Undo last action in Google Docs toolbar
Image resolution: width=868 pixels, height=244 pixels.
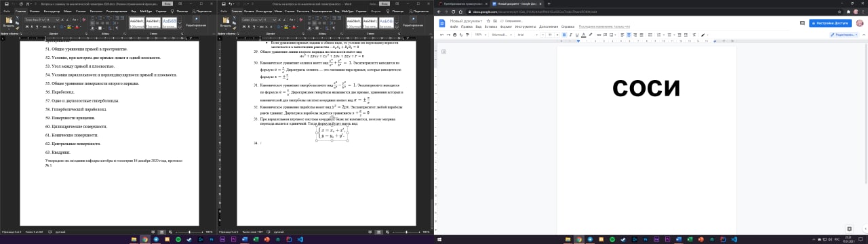(441, 35)
